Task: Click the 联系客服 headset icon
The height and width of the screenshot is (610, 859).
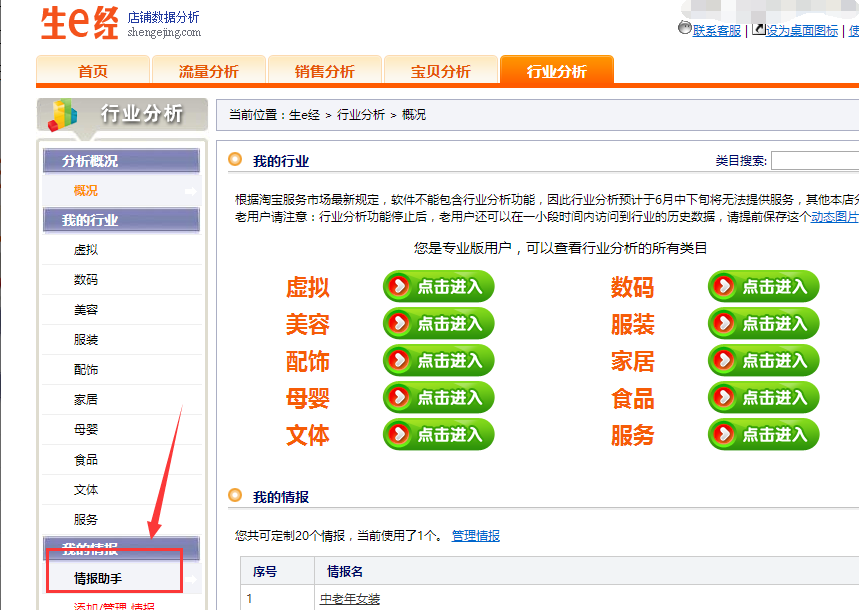Action: [x=684, y=29]
